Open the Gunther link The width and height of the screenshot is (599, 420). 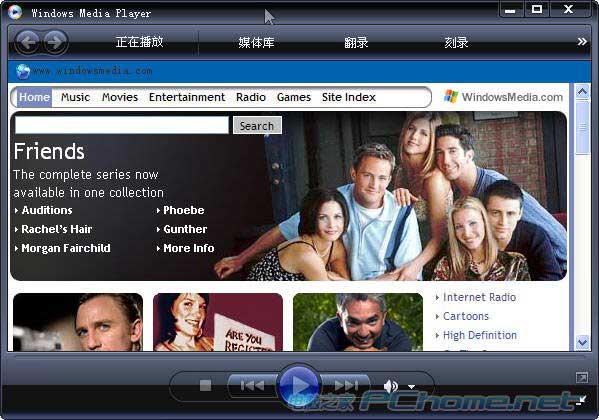coord(185,229)
